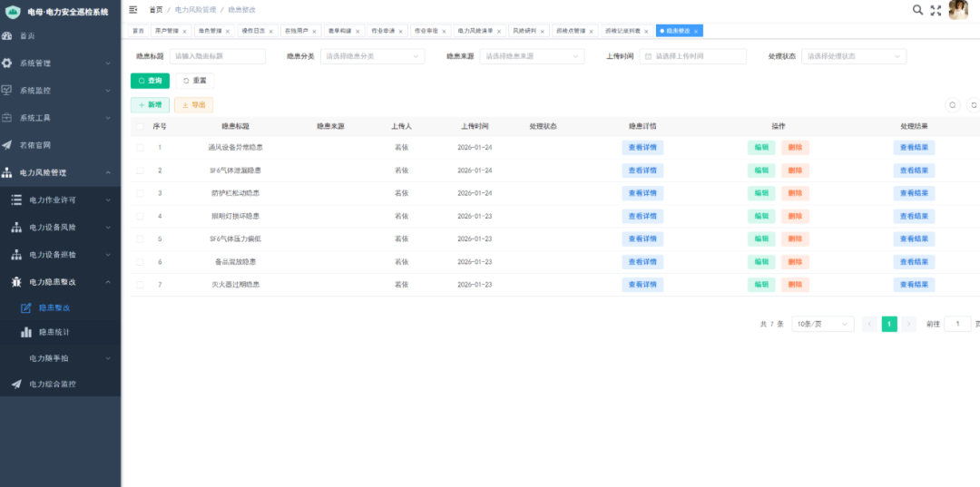Click the bar chart icon beside 隐患统计
This screenshot has height=487, width=980.
coord(26,332)
